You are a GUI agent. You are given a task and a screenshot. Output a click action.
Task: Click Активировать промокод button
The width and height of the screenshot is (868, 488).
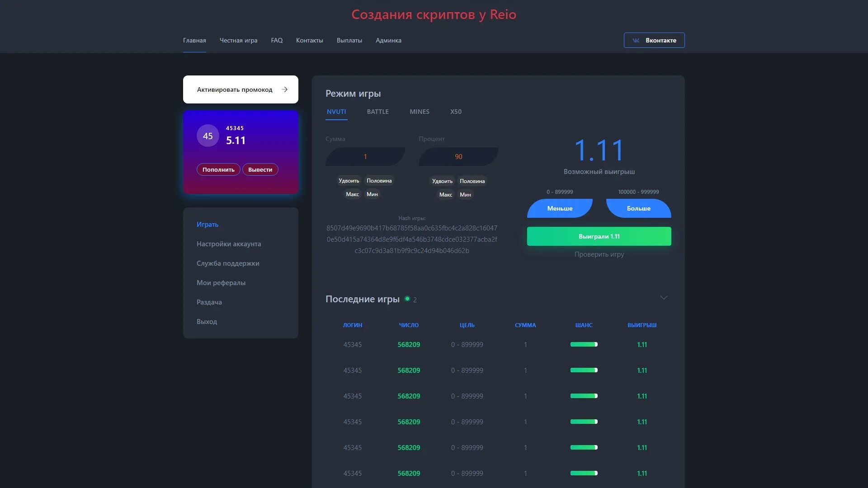[x=241, y=89]
